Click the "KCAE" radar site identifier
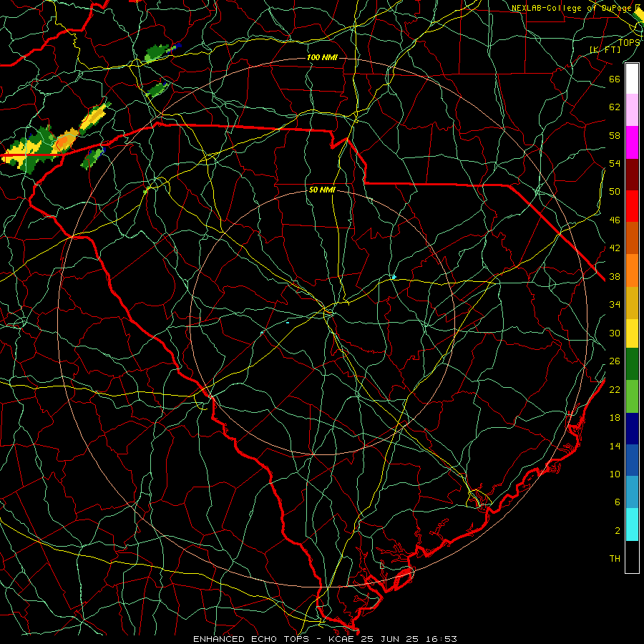Image resolution: width=644 pixels, height=644 pixels. (342, 639)
